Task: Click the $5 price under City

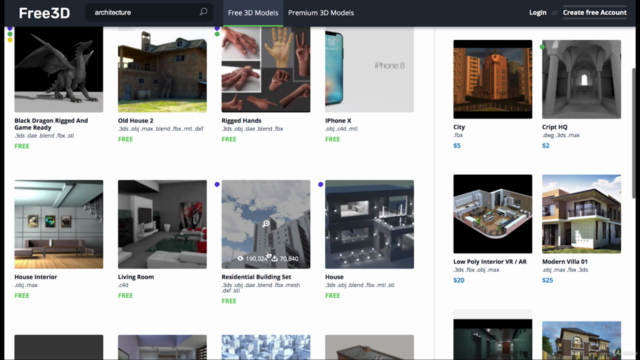Action: click(x=457, y=146)
